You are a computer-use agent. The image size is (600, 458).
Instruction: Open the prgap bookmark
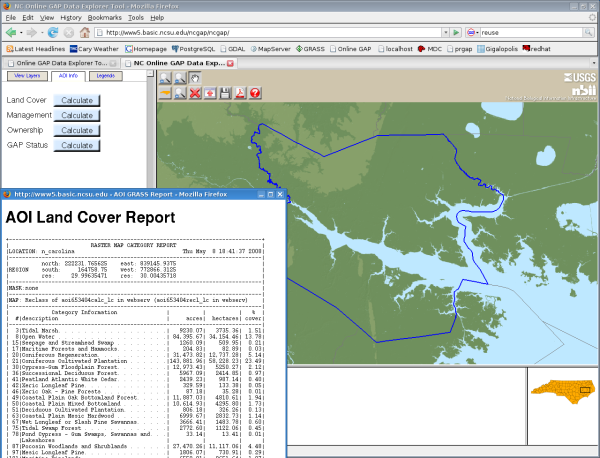click(460, 49)
